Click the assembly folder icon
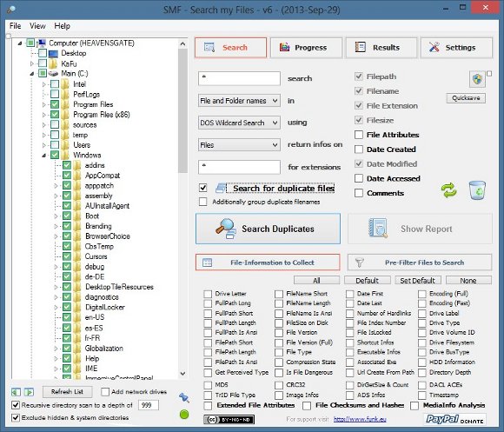504x432 pixels. click(x=77, y=196)
